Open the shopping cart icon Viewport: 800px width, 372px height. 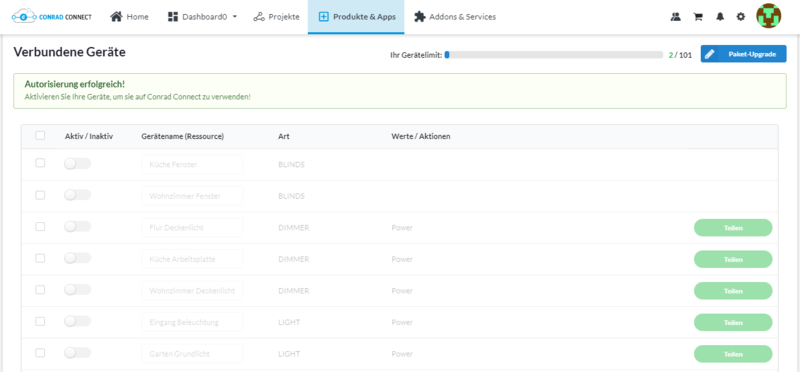(697, 17)
